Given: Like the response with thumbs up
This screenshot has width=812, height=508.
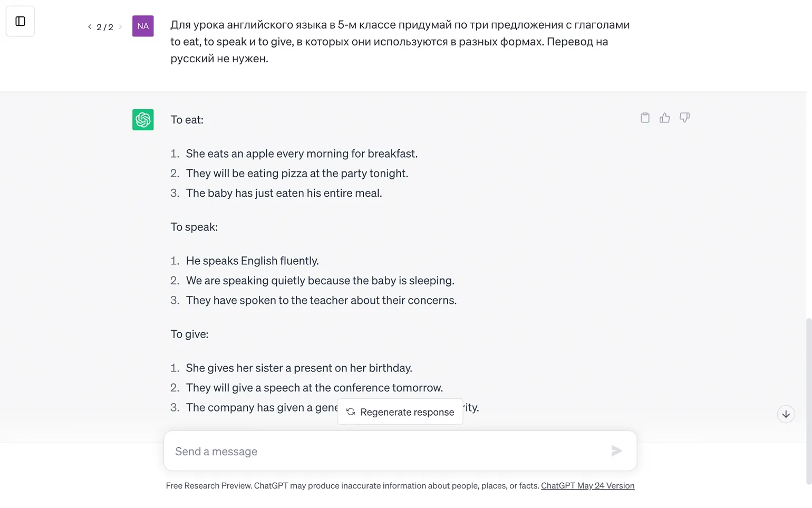Looking at the screenshot, I should click(664, 118).
